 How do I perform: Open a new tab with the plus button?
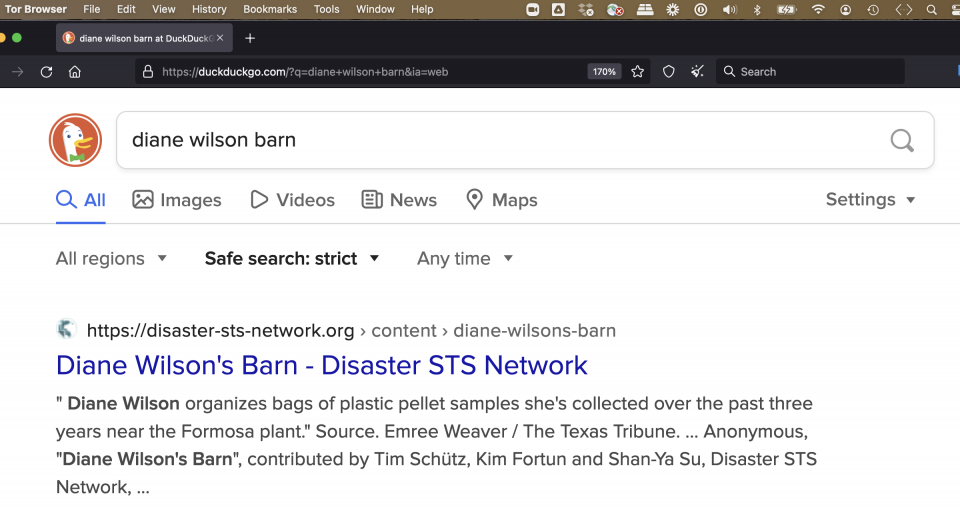[250, 38]
